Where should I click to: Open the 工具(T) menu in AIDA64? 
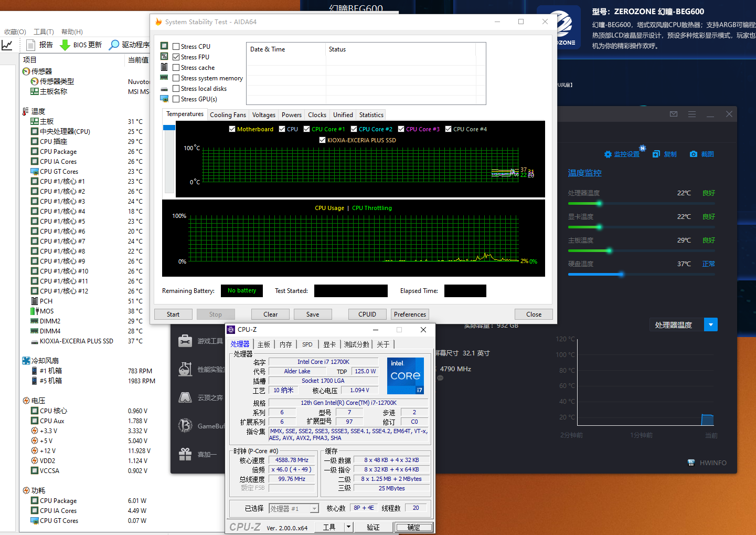(44, 32)
